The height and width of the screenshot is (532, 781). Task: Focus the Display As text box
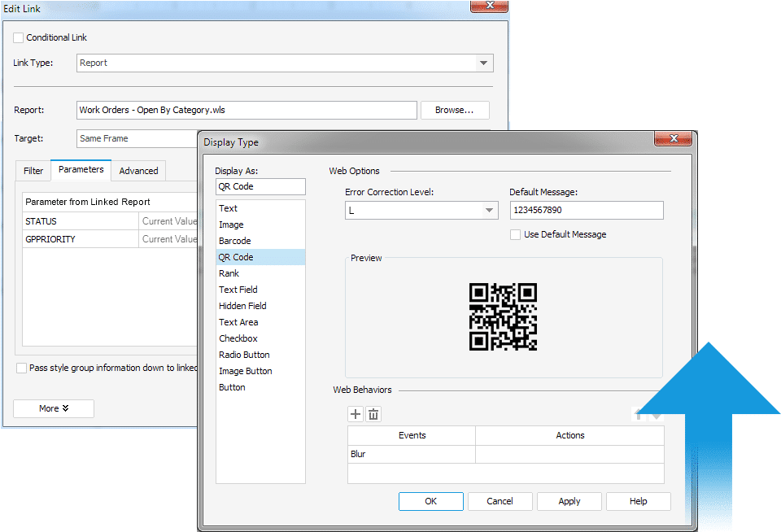[x=260, y=187]
